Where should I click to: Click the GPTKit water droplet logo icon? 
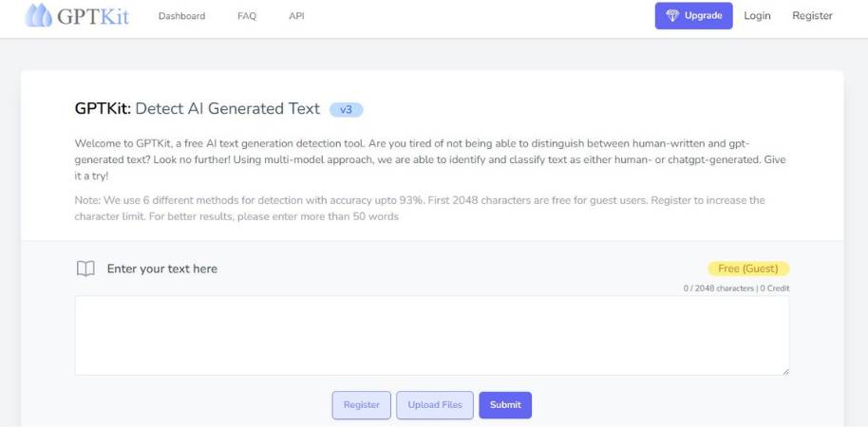39,16
